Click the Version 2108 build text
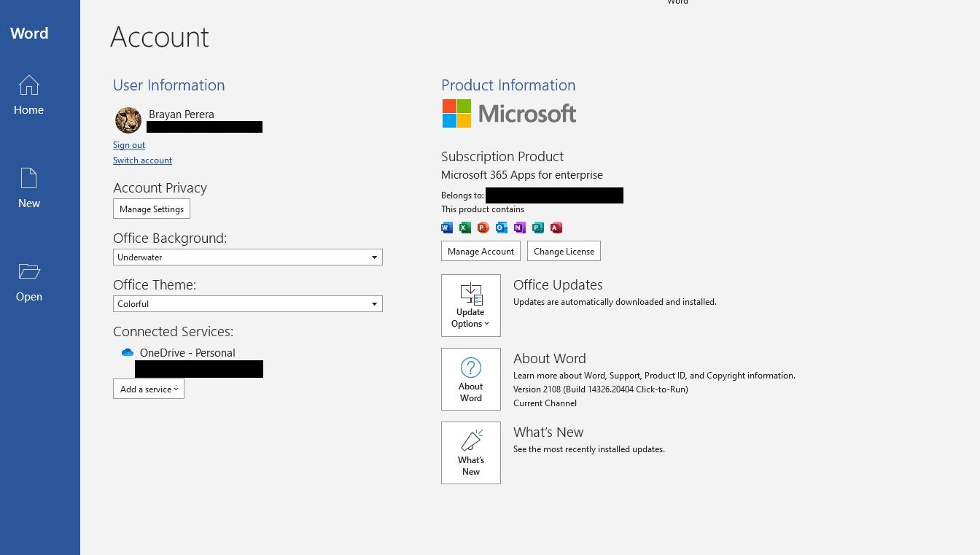Image resolution: width=980 pixels, height=555 pixels. pos(601,389)
